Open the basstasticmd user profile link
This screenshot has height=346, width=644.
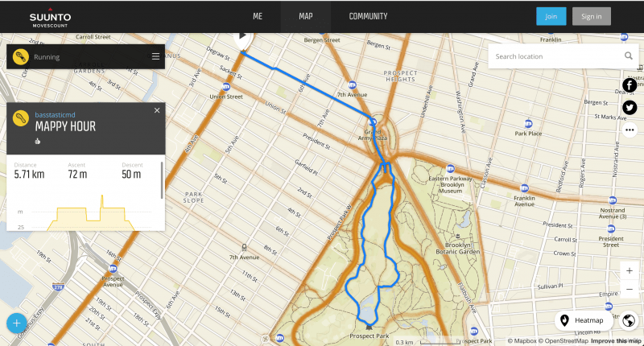(x=56, y=113)
